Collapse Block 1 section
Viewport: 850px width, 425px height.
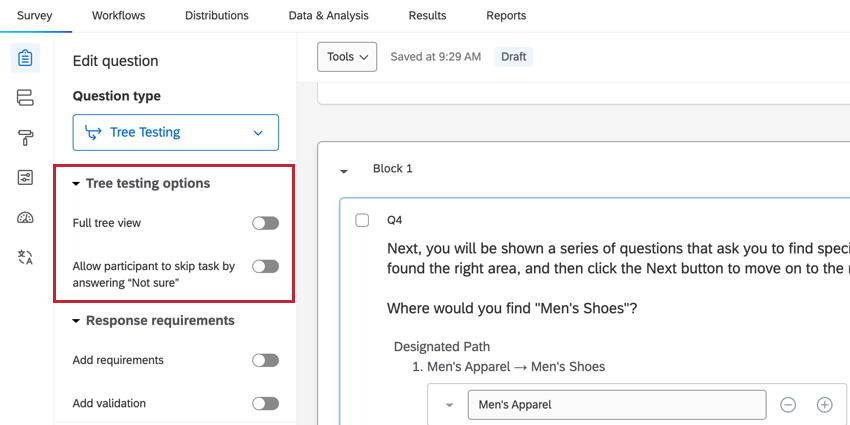click(x=344, y=171)
